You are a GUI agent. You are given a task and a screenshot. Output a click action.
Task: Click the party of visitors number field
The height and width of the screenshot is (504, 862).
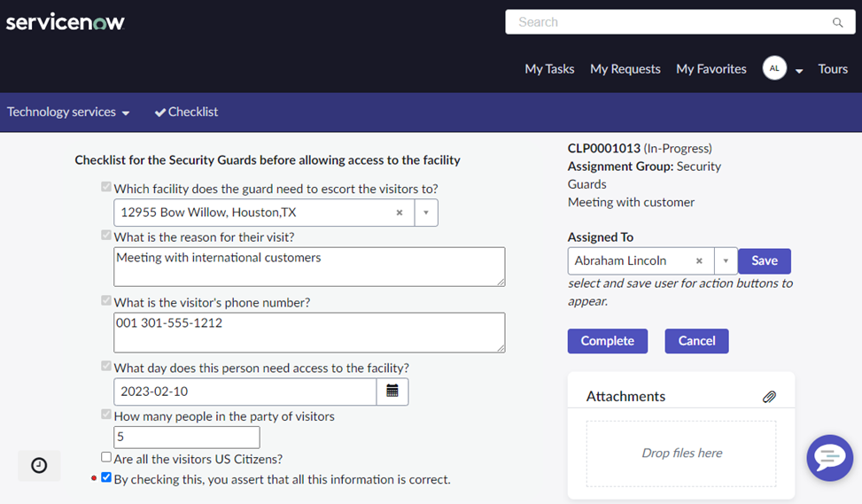(x=187, y=437)
